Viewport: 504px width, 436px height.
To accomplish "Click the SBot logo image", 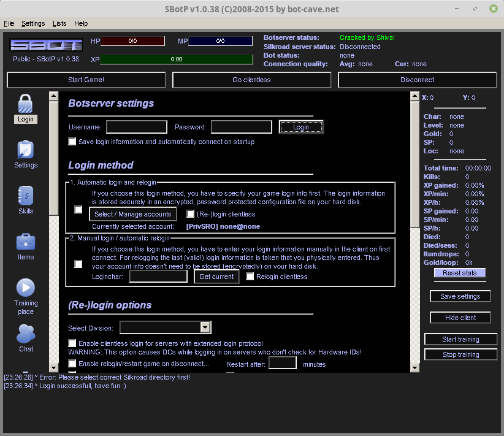I will click(x=46, y=45).
